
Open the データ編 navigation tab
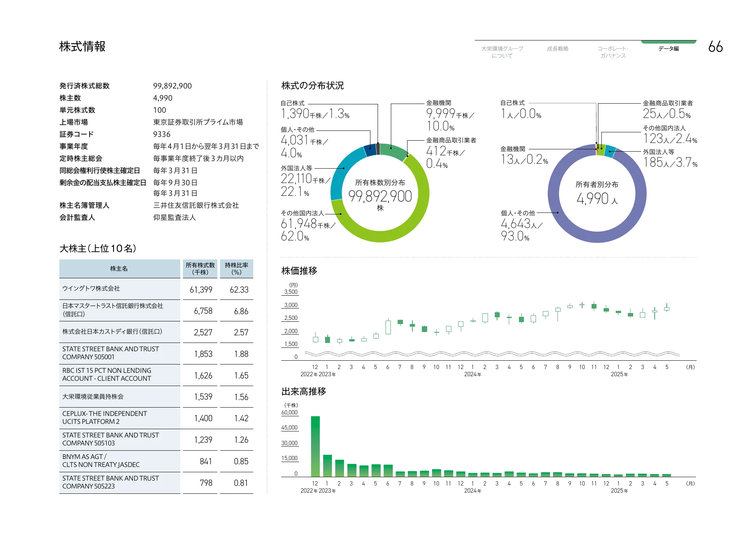[x=668, y=49]
